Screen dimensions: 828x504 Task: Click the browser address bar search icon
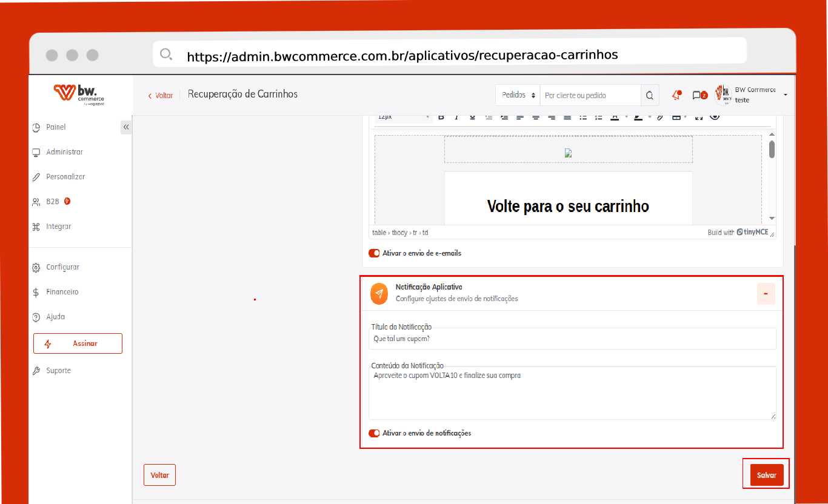pyautogui.click(x=165, y=55)
